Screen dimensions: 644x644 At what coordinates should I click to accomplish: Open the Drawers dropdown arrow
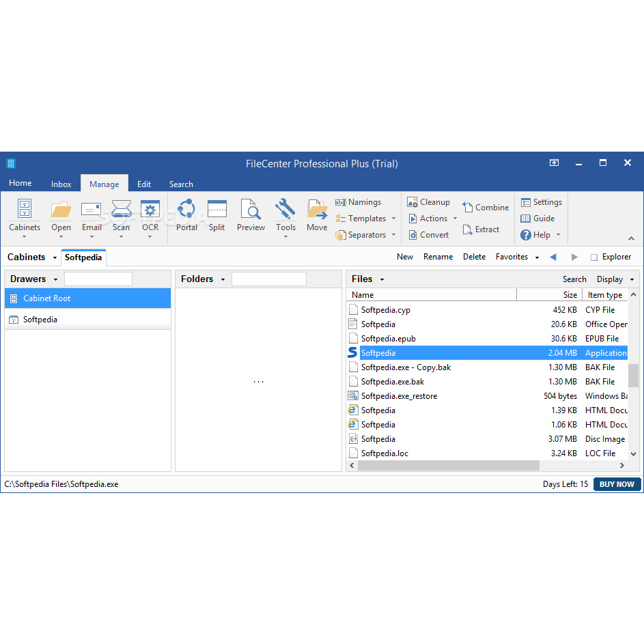[55, 280]
